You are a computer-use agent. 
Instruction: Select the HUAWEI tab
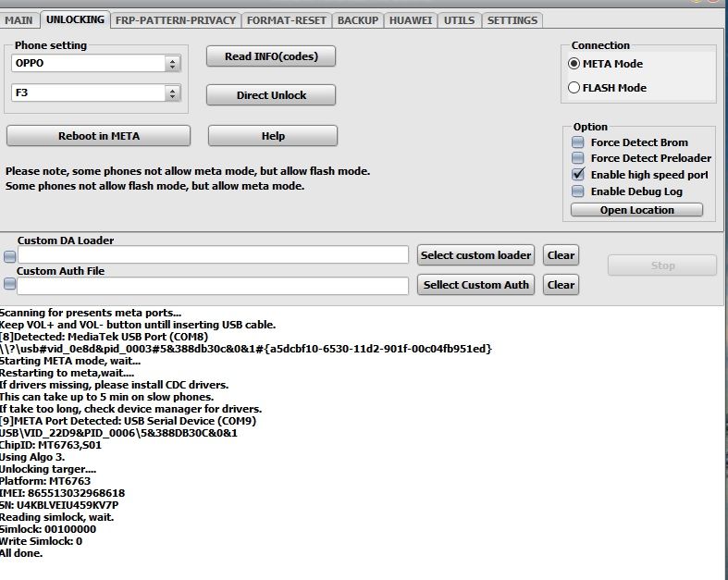pos(410,19)
